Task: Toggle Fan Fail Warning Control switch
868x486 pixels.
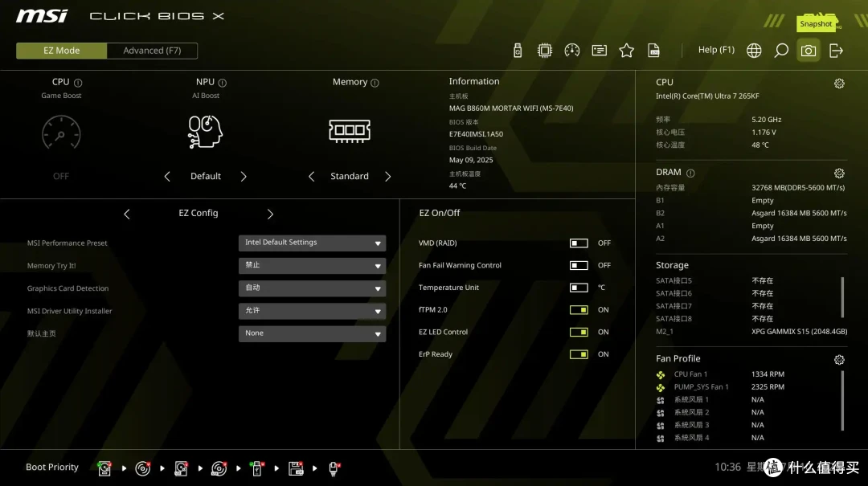Action: [579, 265]
